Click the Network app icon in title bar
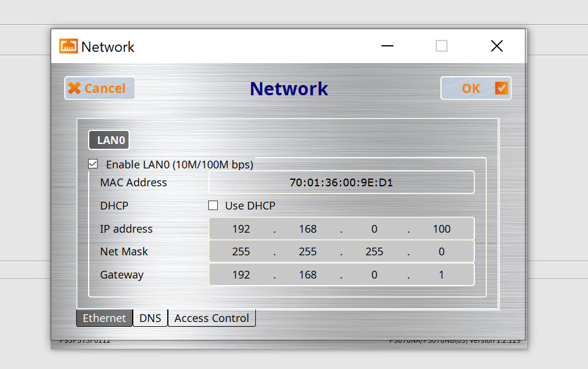The width and height of the screenshot is (588, 369). (68, 46)
